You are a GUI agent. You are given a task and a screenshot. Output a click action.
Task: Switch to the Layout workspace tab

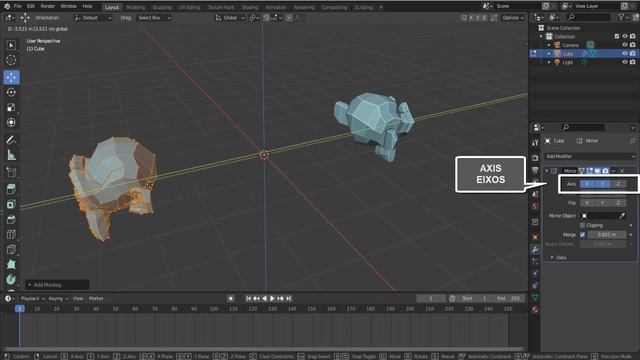[111, 7]
